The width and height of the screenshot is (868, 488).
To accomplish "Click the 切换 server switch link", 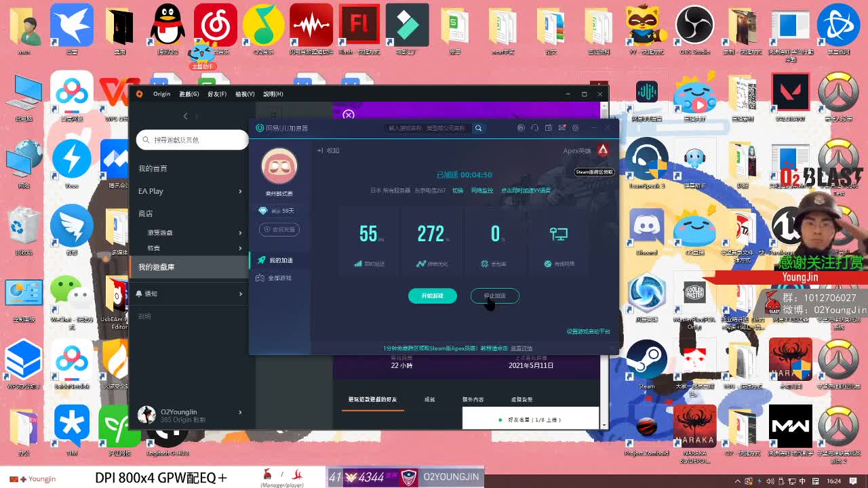I will [x=458, y=191].
